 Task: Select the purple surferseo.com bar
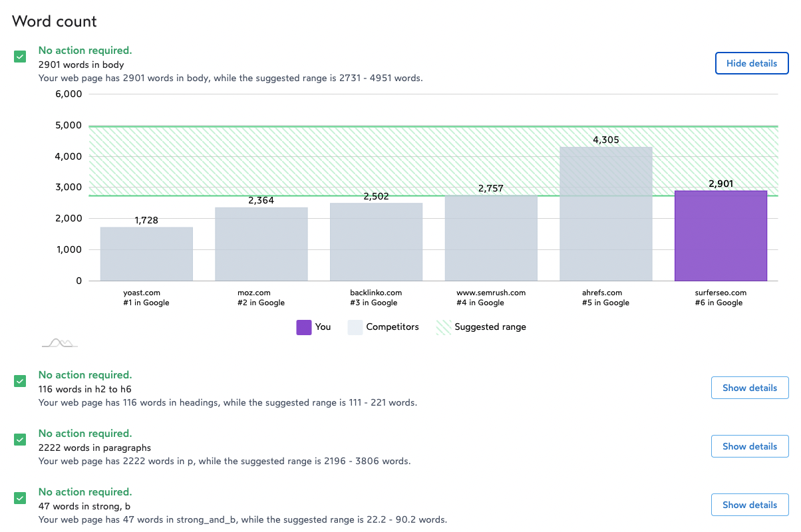click(x=721, y=236)
